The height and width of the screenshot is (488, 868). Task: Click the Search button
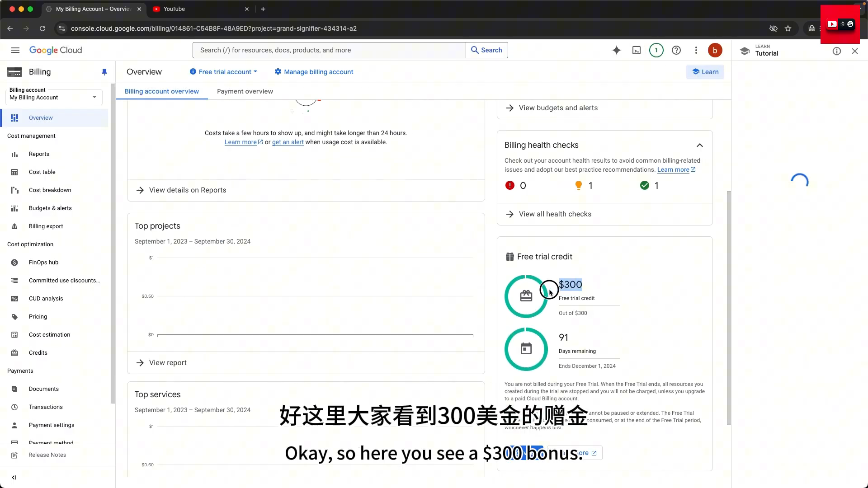[487, 50]
